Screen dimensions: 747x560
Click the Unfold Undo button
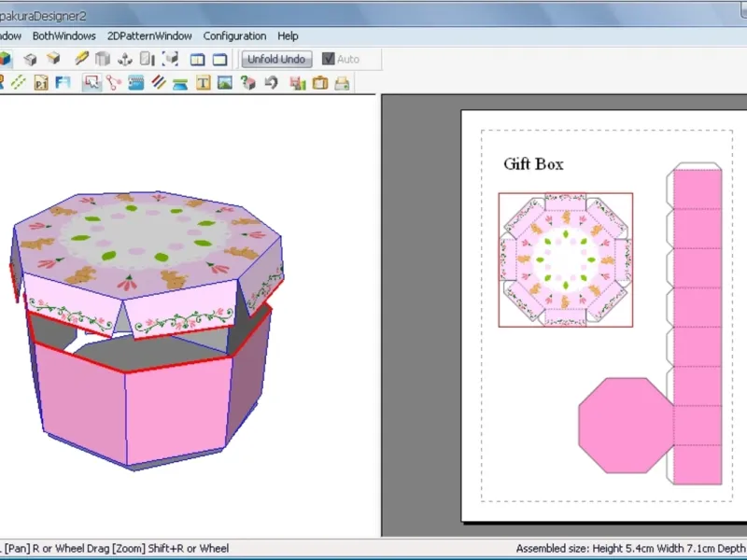click(x=276, y=60)
